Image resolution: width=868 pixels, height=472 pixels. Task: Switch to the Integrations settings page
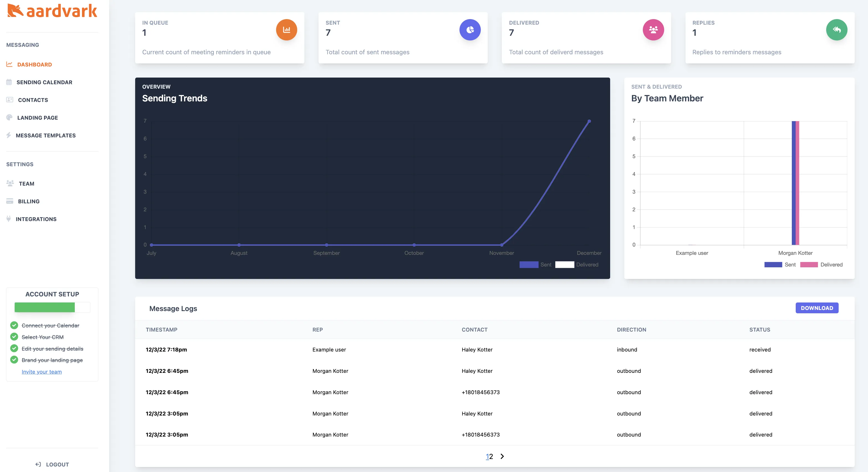[x=36, y=219]
